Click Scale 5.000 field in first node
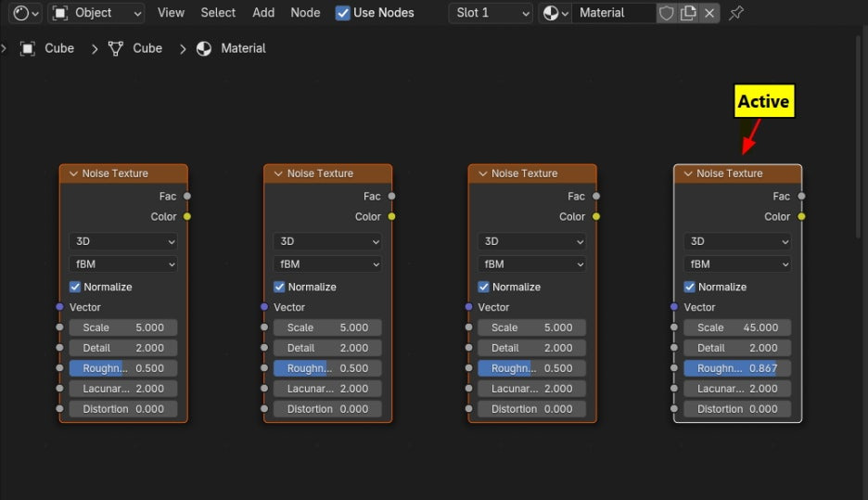The width and height of the screenshot is (868, 500). point(123,327)
